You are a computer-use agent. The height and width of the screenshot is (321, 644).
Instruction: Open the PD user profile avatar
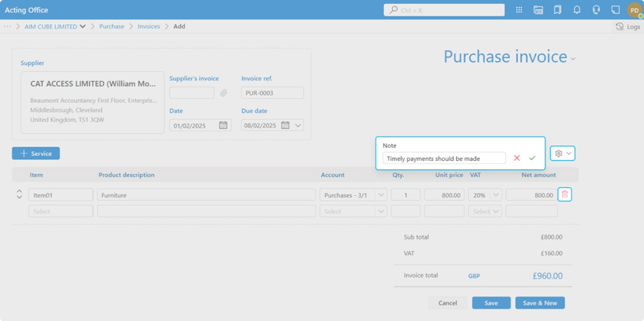pyautogui.click(x=634, y=10)
